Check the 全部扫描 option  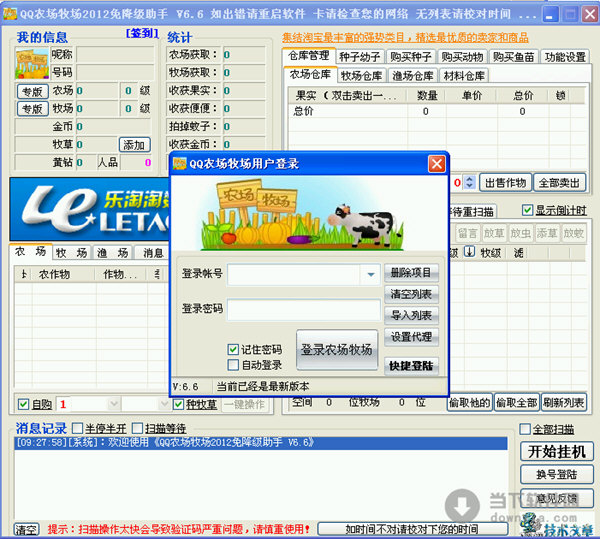tap(525, 429)
